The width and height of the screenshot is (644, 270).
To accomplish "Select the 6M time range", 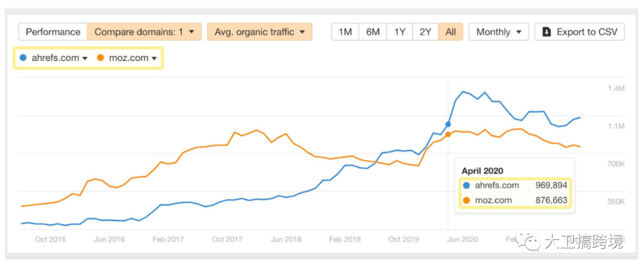I will click(373, 32).
